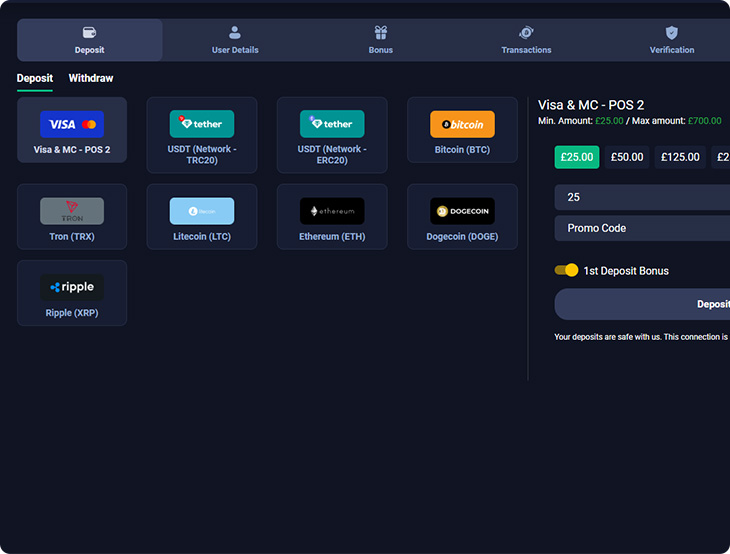Click the Bonus gift box icon
The image size is (730, 554).
(x=381, y=33)
